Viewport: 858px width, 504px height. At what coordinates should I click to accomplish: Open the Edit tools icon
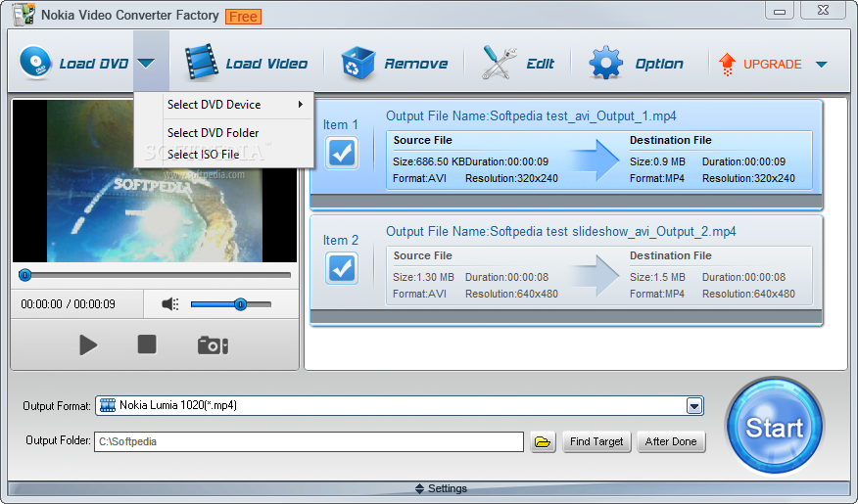pyautogui.click(x=499, y=63)
